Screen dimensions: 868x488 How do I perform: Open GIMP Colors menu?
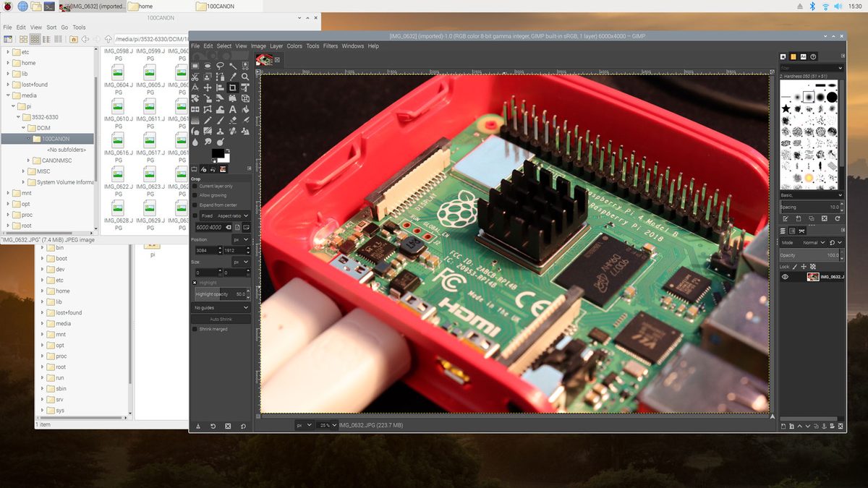click(294, 46)
